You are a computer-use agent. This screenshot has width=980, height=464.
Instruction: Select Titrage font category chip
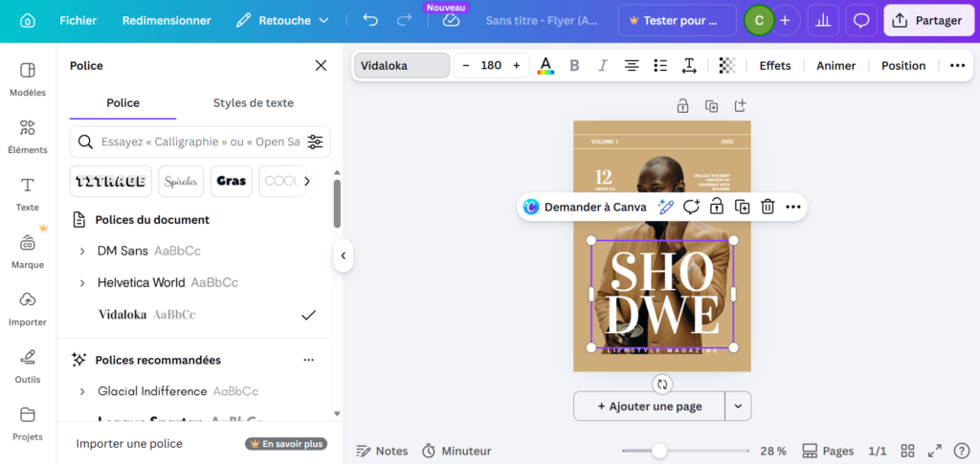111,181
